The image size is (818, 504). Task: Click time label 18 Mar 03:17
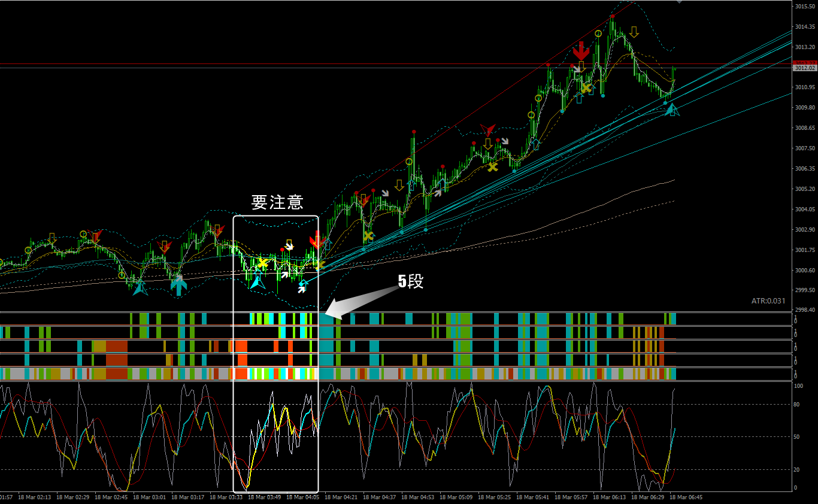pos(189,497)
